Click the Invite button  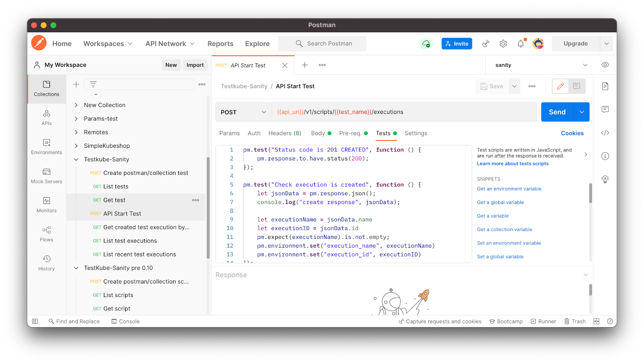[x=457, y=43]
